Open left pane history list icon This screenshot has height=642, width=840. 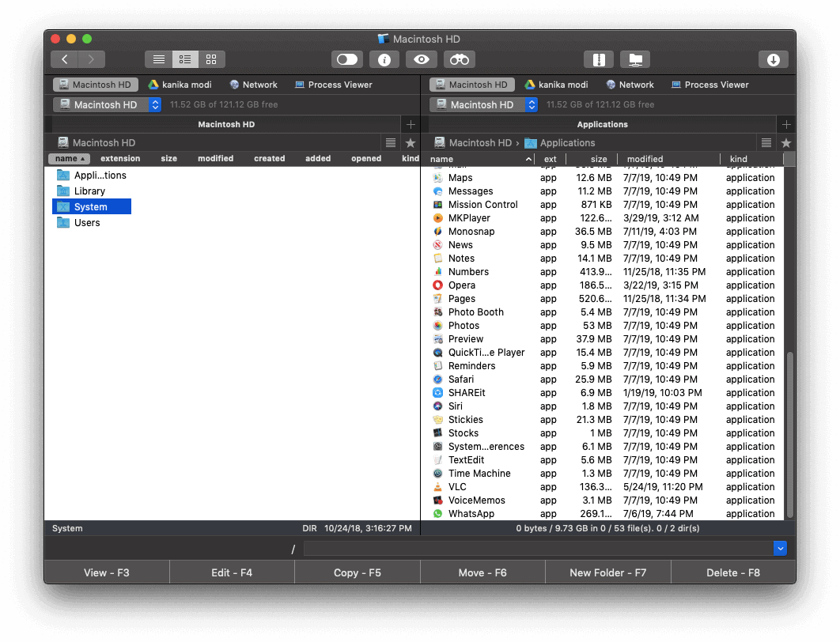[x=391, y=143]
